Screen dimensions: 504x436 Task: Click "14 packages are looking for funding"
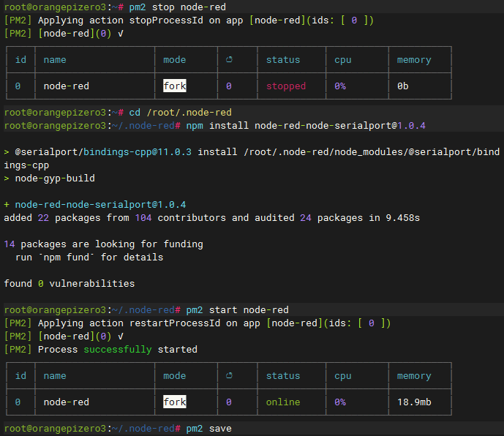pyautogui.click(x=103, y=244)
